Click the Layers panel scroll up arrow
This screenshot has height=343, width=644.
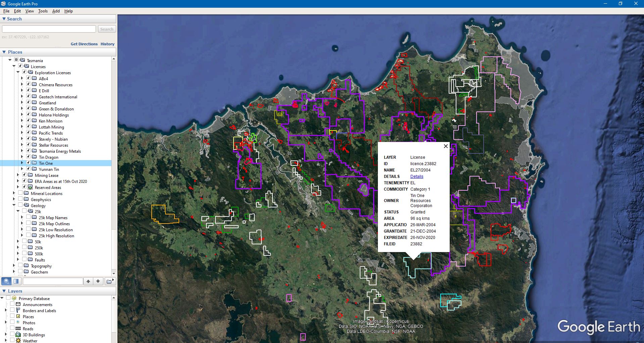[114, 298]
